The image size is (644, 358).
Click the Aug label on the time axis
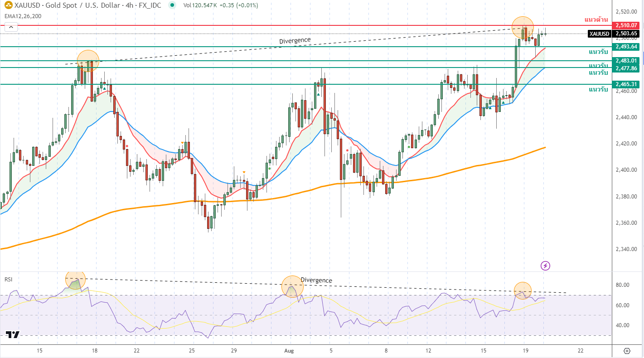click(x=289, y=351)
